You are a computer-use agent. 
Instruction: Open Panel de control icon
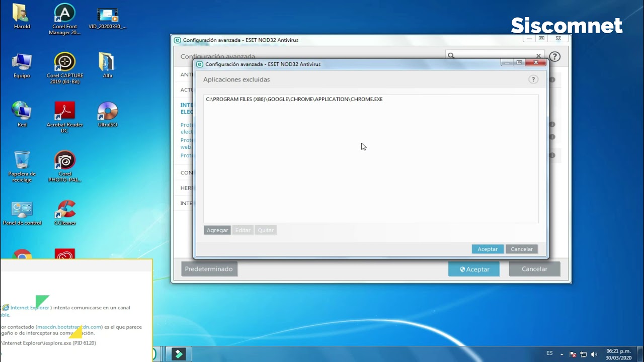(22, 213)
